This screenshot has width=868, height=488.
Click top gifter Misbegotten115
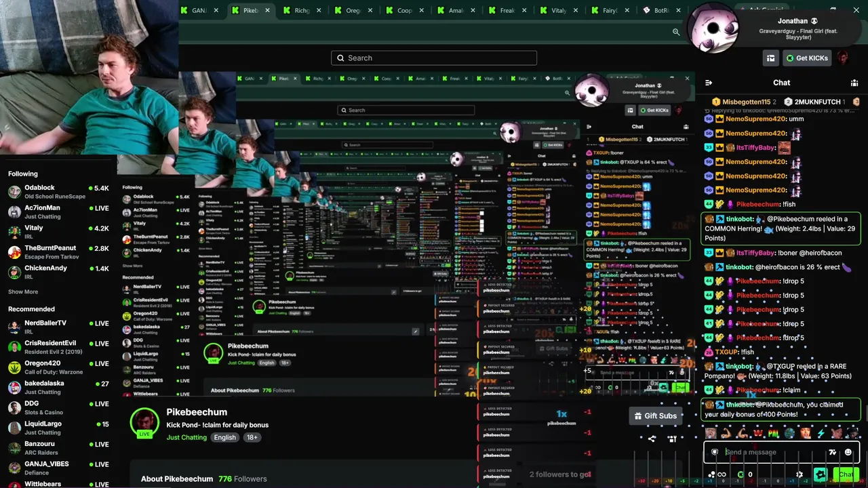point(745,102)
